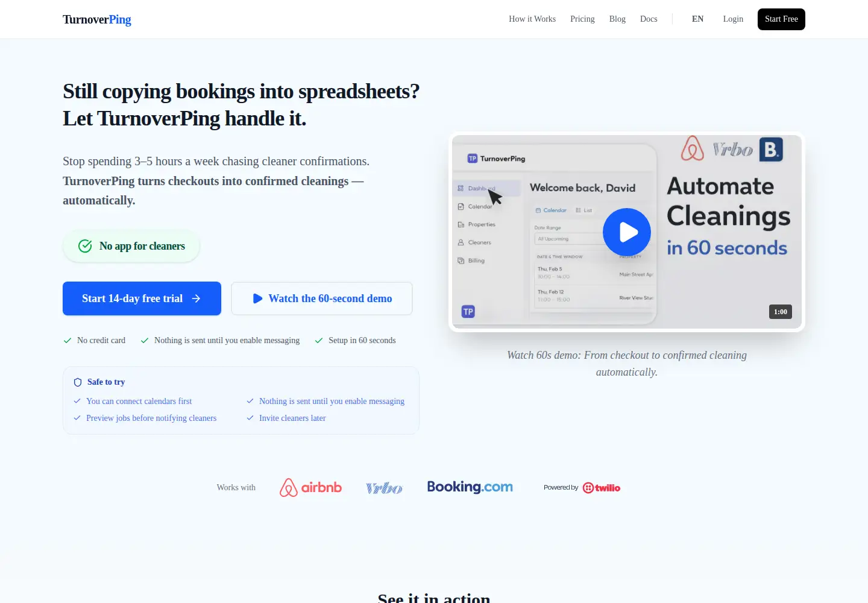Viewport: 868px width, 603px height.
Task: Click 'Preview jobs before notifying cleaners' text
Action: point(151,418)
